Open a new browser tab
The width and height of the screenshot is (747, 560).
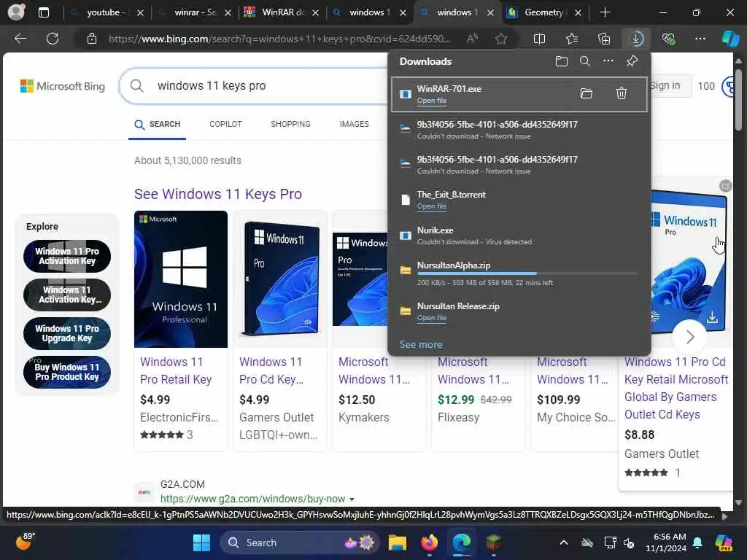click(605, 12)
